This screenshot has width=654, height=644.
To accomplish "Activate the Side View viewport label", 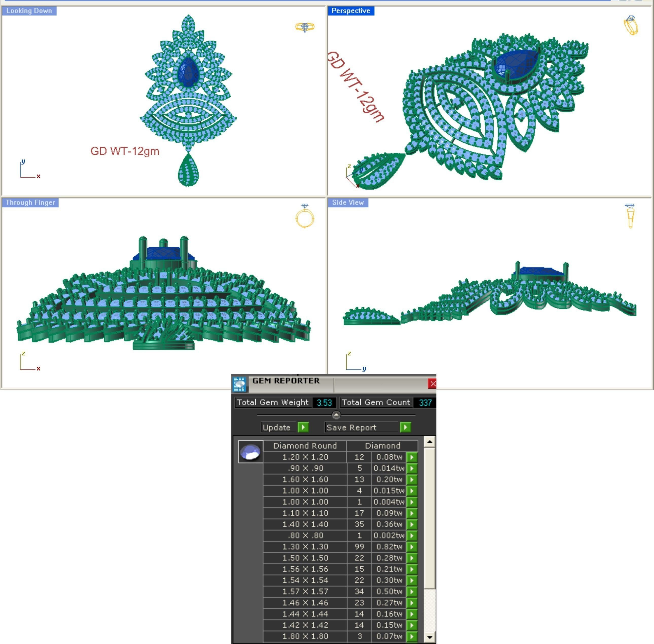I will tap(347, 203).
